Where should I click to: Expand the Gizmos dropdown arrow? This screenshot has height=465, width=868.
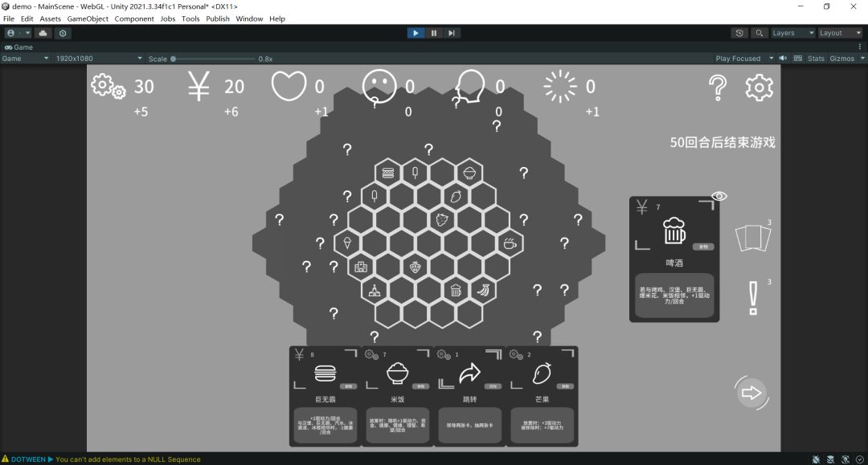tap(862, 58)
